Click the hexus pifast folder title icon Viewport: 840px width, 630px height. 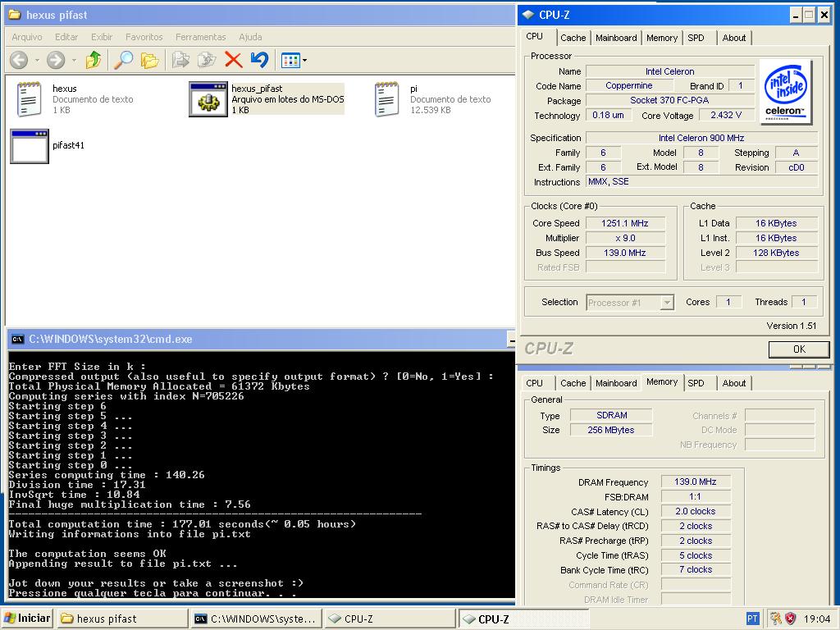pyautogui.click(x=15, y=15)
